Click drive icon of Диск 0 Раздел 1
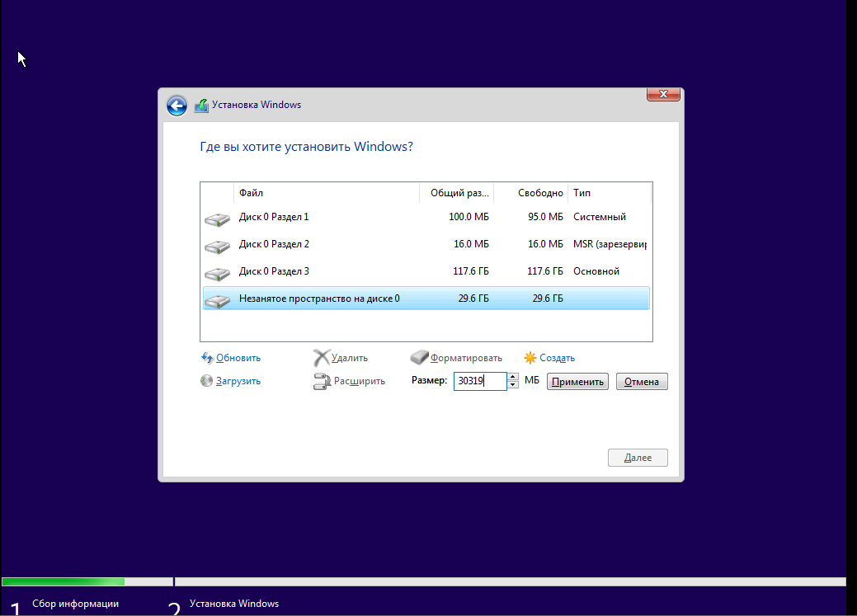 [x=217, y=219]
